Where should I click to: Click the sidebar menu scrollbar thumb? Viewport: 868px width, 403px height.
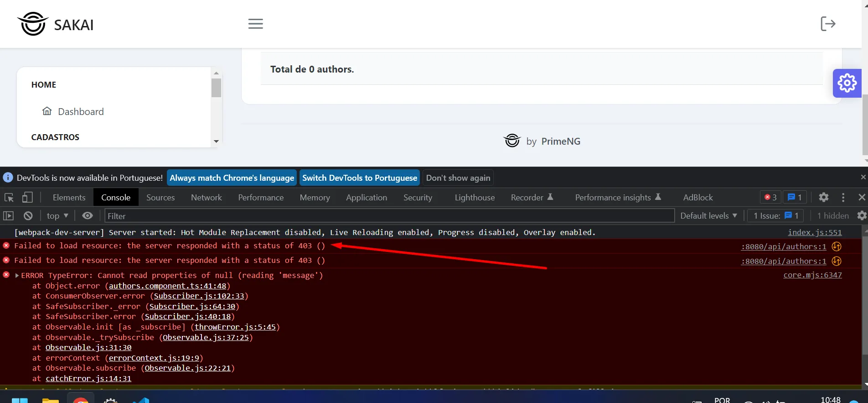point(216,88)
